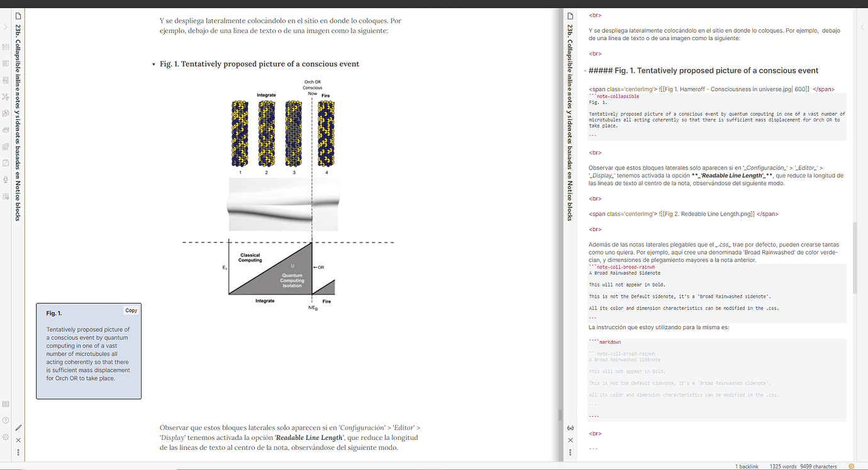Click the '1325 words' counter in status bar
The height and width of the screenshot is (470, 868).
click(784, 466)
